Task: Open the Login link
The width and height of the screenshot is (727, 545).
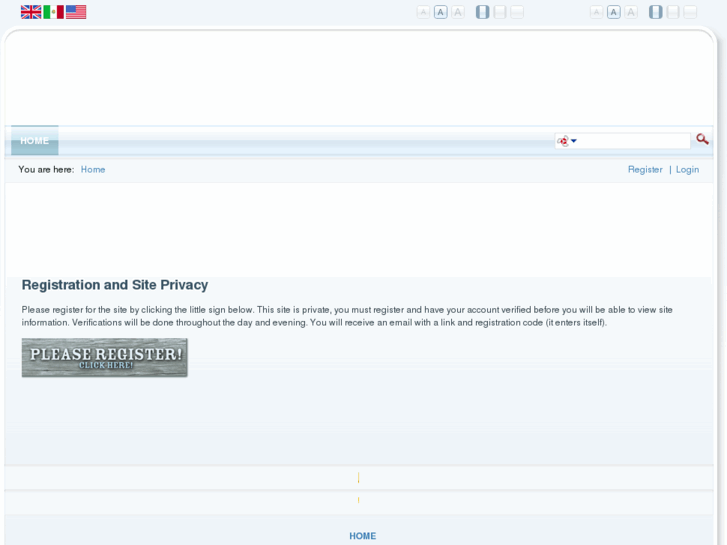Action: pyautogui.click(x=687, y=170)
